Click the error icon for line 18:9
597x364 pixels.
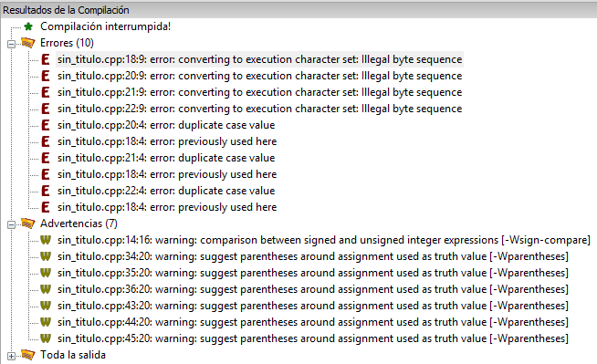pos(46,59)
